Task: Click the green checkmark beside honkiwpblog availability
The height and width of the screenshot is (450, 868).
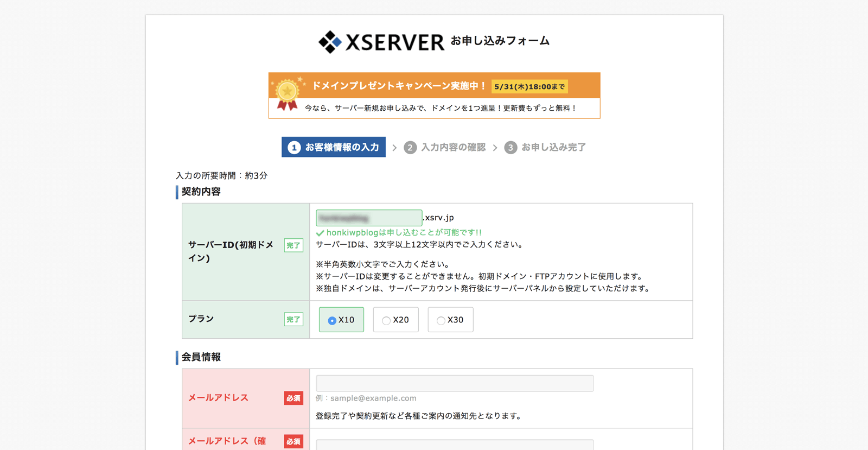Action: (x=320, y=233)
